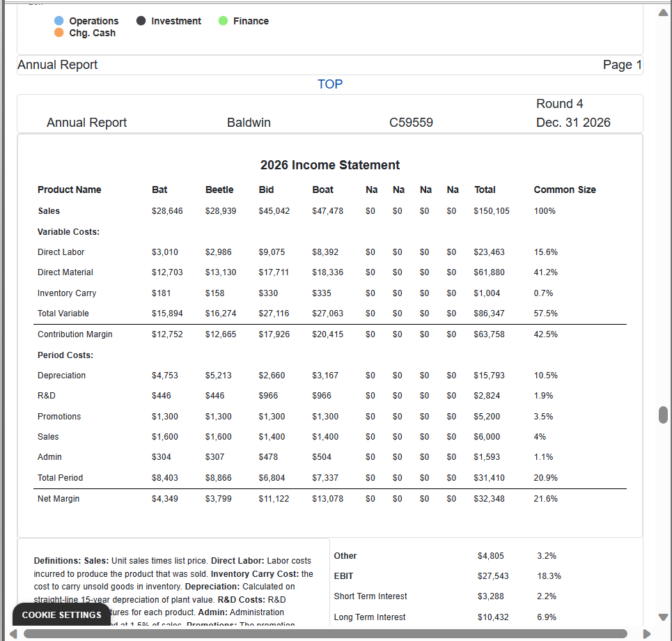Toggle the Investment series in the chart legend
The height and width of the screenshot is (641, 672).
(x=169, y=21)
